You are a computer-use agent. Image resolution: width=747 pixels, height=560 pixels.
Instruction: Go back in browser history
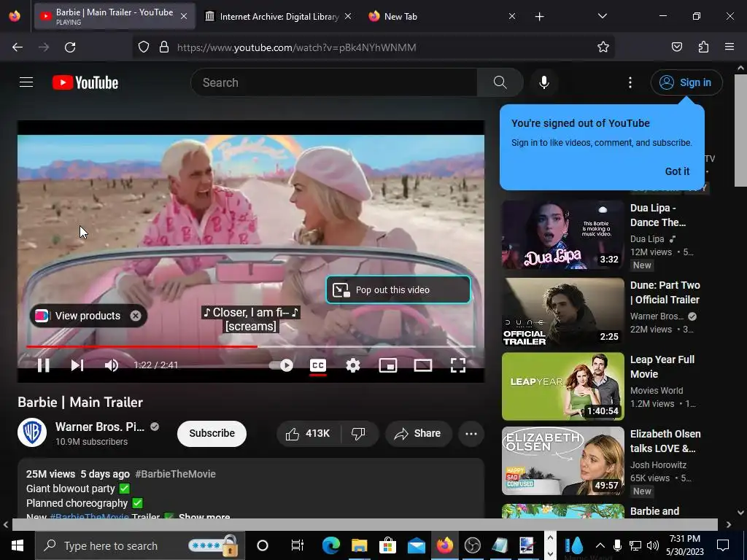[18, 47]
